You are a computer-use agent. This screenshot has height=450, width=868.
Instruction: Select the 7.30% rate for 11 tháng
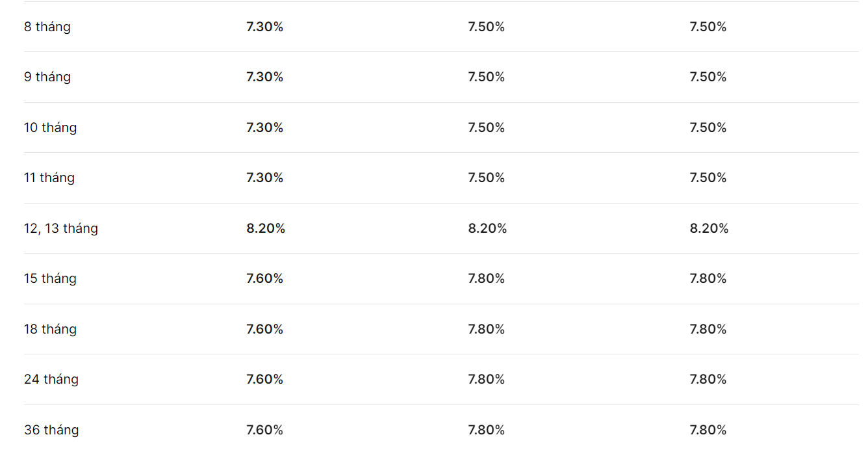pos(265,178)
